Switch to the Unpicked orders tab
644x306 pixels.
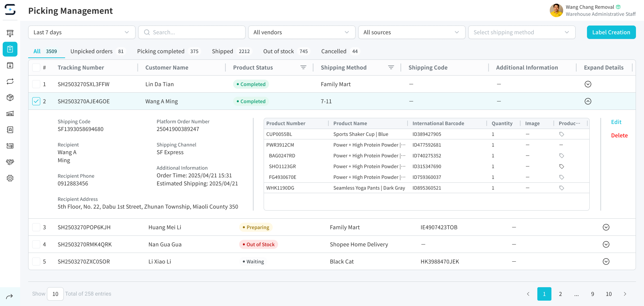91,51
